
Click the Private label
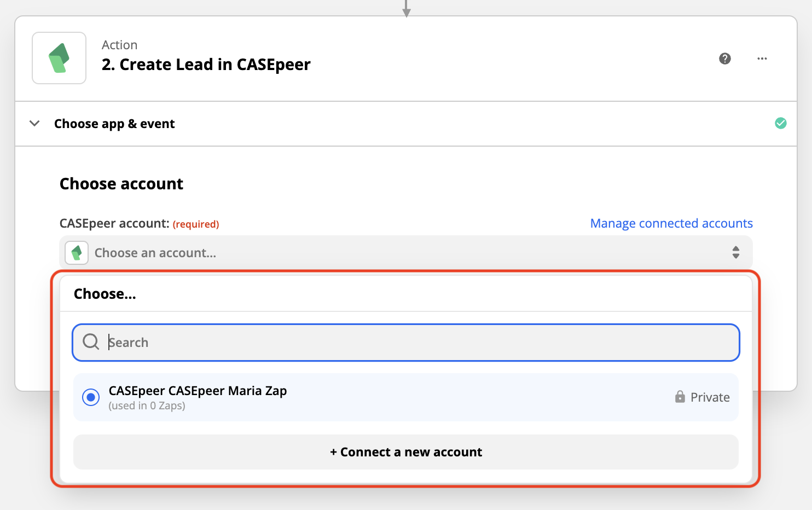pyautogui.click(x=710, y=397)
